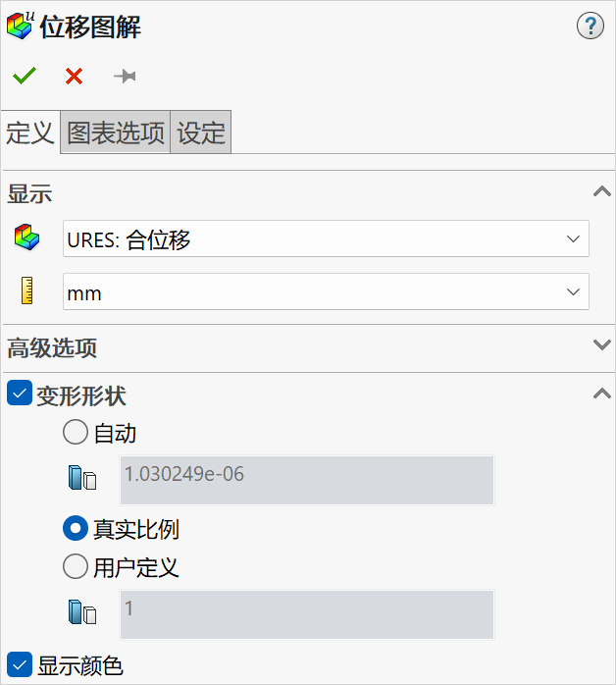Click the user-defined scale icon beside 1
616x685 pixels.
pyautogui.click(x=82, y=613)
